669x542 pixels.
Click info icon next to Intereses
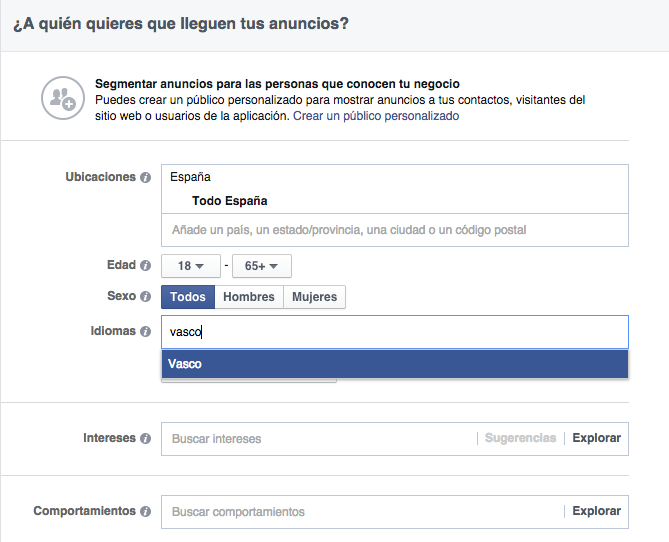[146, 439]
